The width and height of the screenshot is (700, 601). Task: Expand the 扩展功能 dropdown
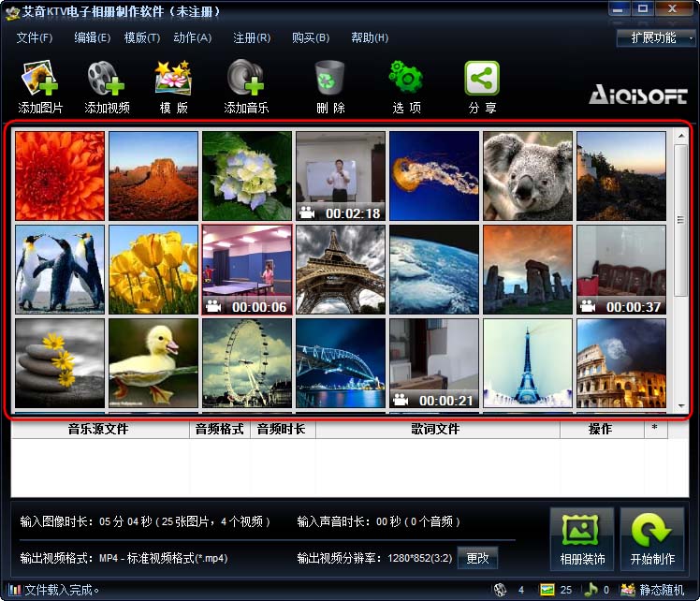656,38
